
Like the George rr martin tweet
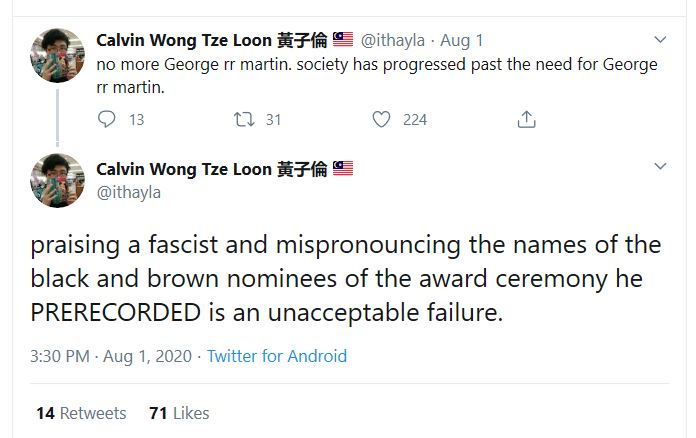point(381,119)
